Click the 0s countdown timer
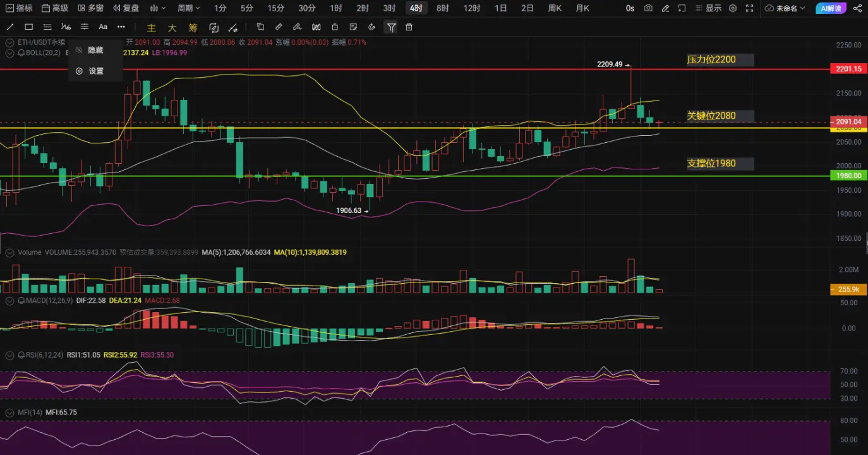Screen dimensions: 868x455 [x=630, y=8]
